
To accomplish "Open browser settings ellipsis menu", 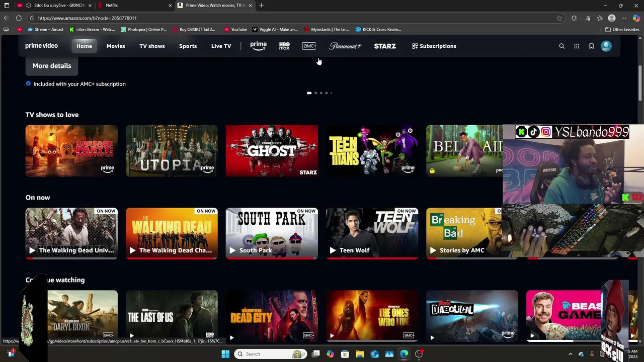I will coord(624,18).
